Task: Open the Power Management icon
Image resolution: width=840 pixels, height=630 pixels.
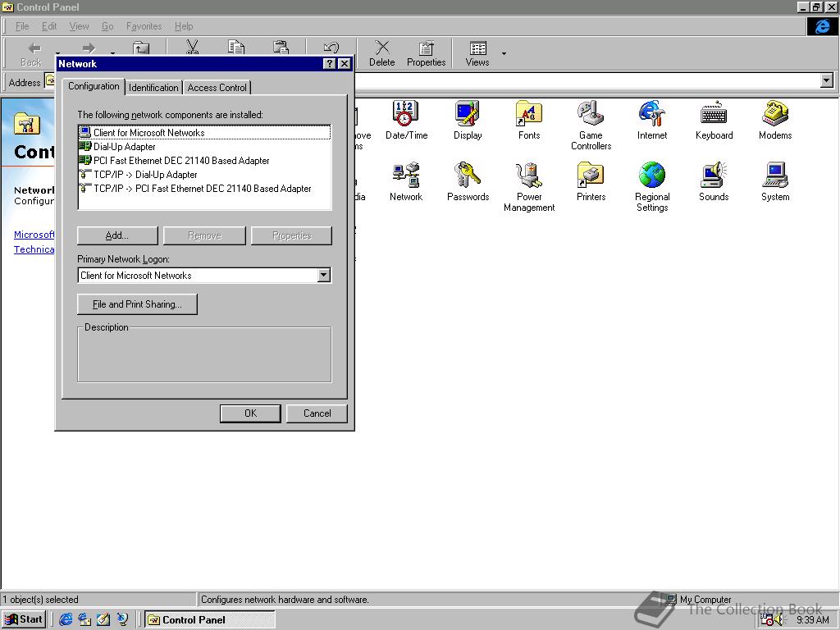Action: click(529, 187)
